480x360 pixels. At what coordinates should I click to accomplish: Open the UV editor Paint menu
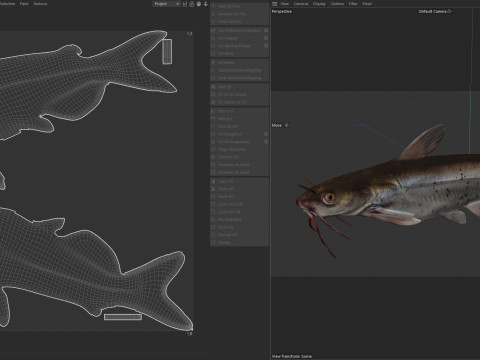tap(24, 4)
